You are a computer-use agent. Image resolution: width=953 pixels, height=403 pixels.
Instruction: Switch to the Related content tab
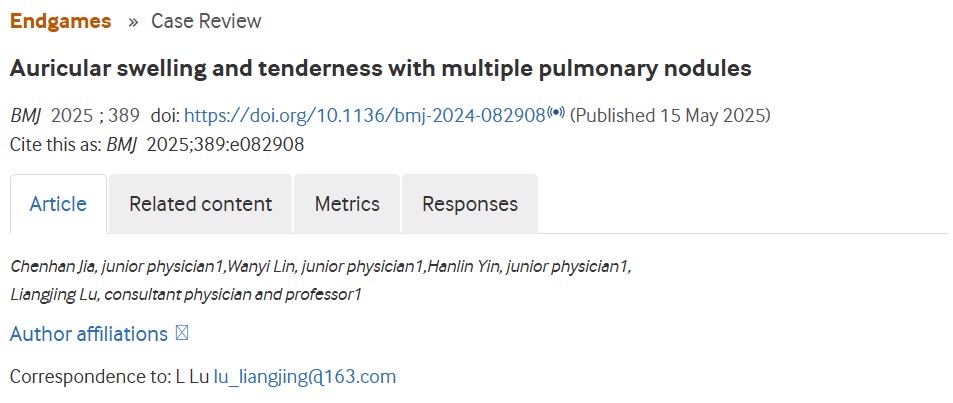(x=200, y=204)
